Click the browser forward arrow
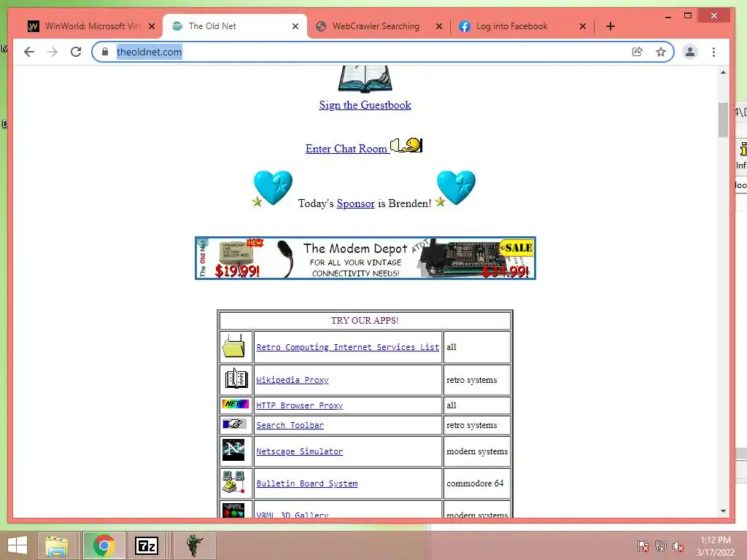747x560 pixels. pos(53,52)
